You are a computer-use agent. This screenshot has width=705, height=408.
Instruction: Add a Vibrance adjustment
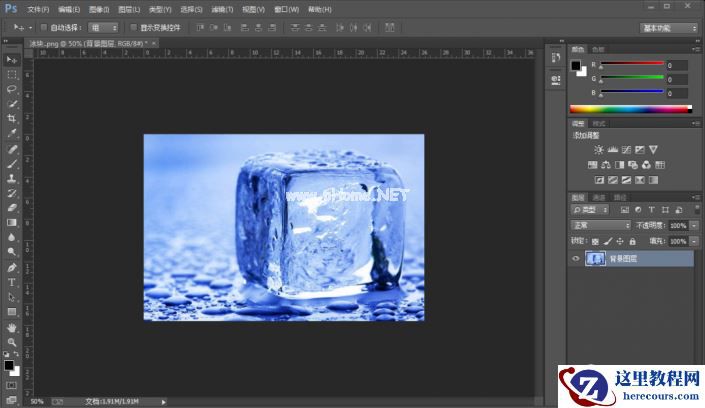tap(653, 150)
